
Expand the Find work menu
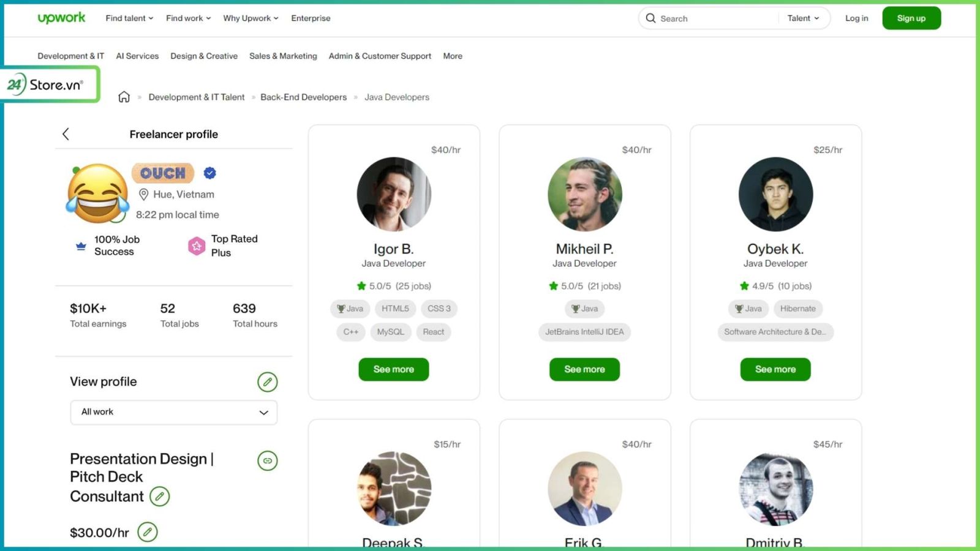[189, 18]
